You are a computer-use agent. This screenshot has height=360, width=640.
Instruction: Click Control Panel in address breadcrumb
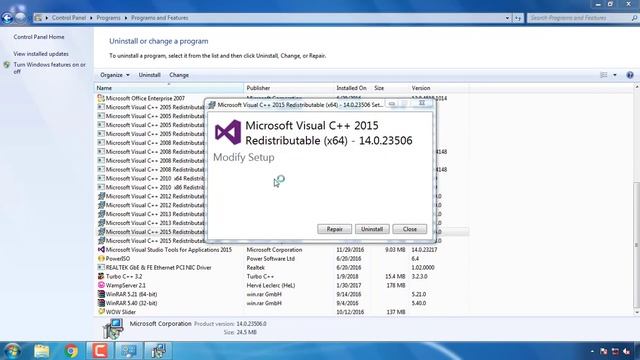point(69,18)
